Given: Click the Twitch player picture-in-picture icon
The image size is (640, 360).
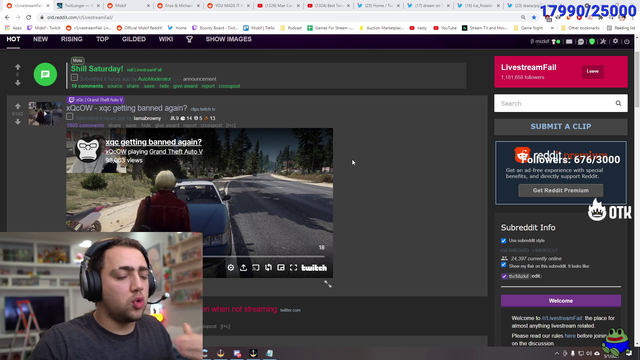Looking at the screenshot, I should click(281, 268).
